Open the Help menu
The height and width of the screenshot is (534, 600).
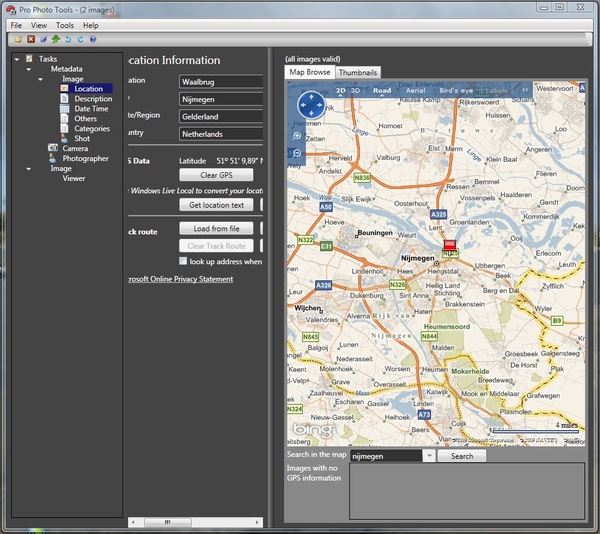(91, 25)
